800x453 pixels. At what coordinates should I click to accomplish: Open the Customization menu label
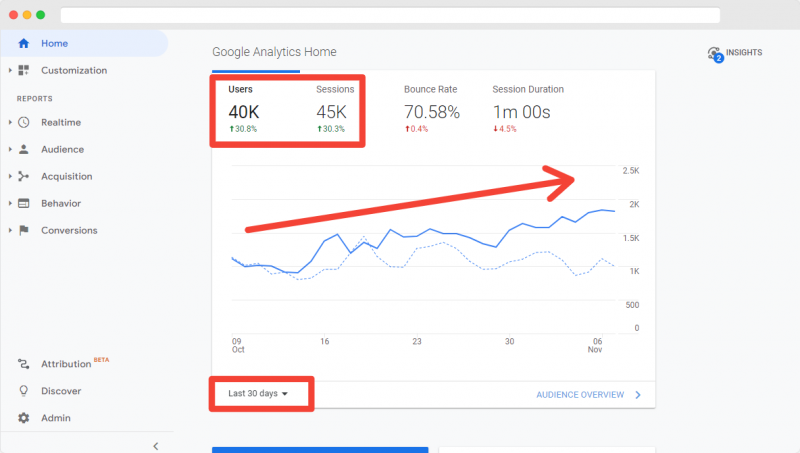[x=74, y=70]
